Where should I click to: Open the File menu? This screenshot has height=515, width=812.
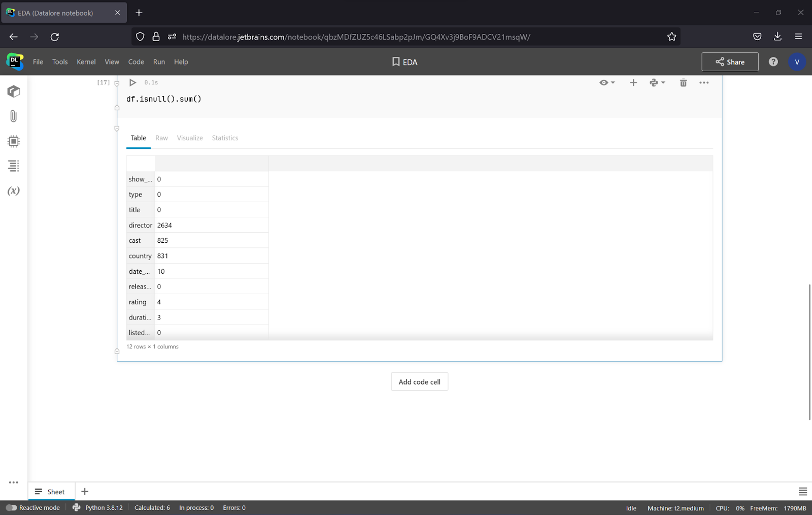38,61
